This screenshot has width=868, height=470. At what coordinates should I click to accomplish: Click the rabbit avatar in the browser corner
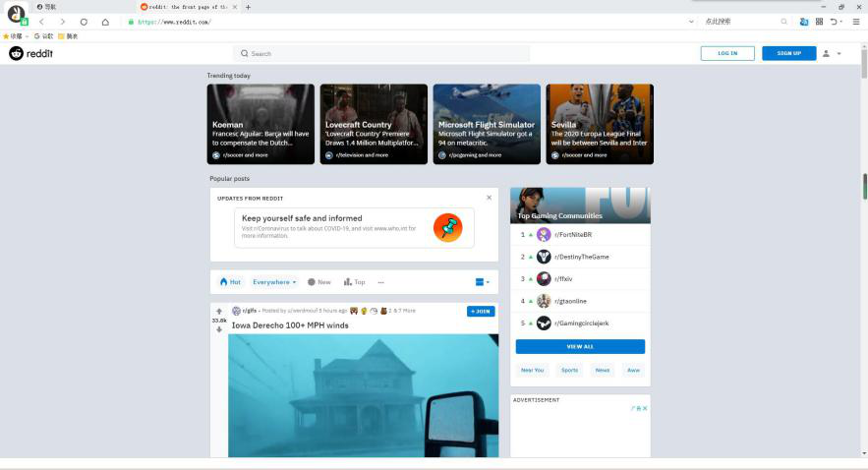coord(16,15)
